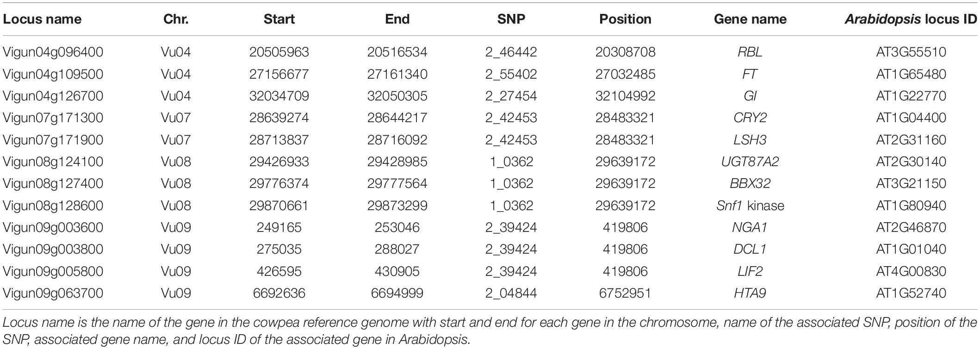Image resolution: width=980 pixels, height=349 pixels.
Task: Select locus Vigun09g003600
Action: [53, 227]
